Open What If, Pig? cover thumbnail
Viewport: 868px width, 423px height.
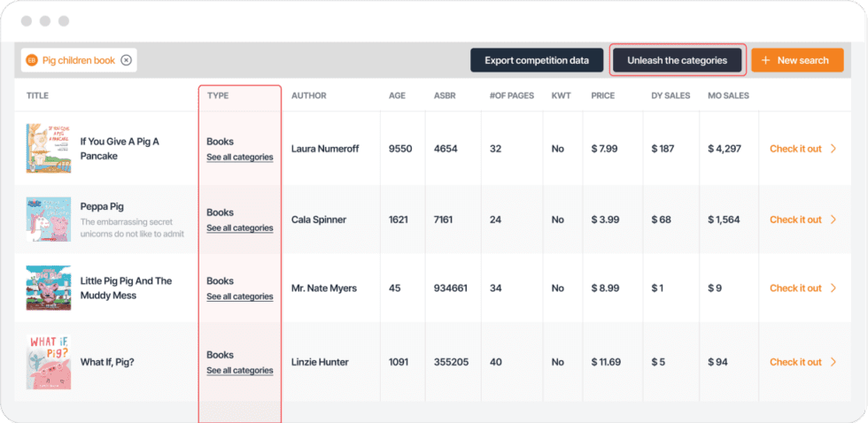click(x=48, y=362)
